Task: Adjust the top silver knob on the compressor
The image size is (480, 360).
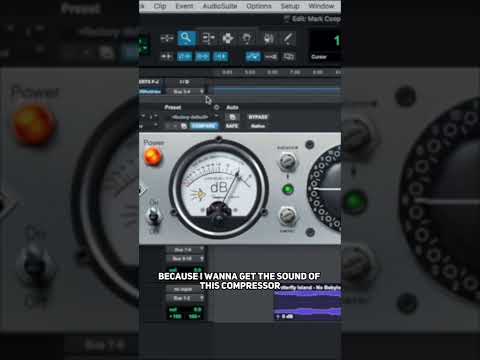Action: [x=287, y=161]
